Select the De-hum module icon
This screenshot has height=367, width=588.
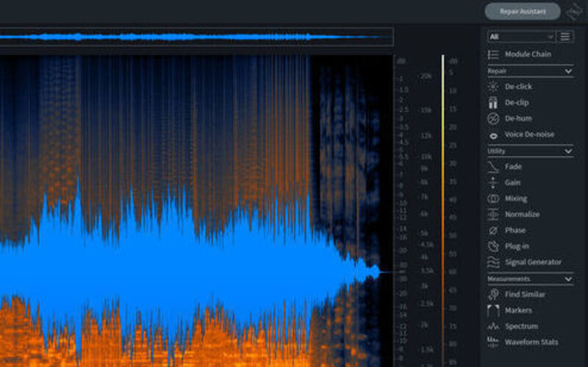tap(493, 118)
